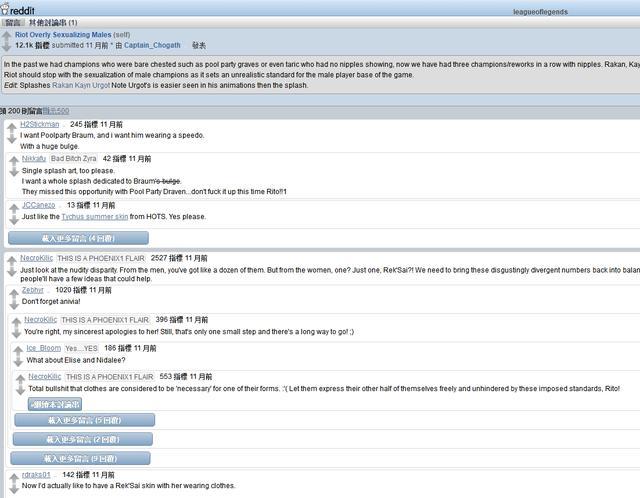Expand load more comments with 2 replies
This screenshot has width=640, height=498.
82,439
